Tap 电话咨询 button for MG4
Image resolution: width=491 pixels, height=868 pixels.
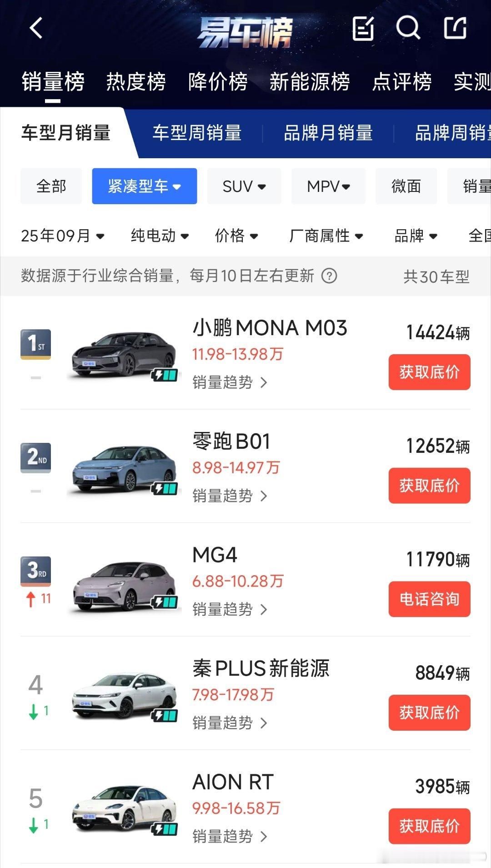(429, 599)
